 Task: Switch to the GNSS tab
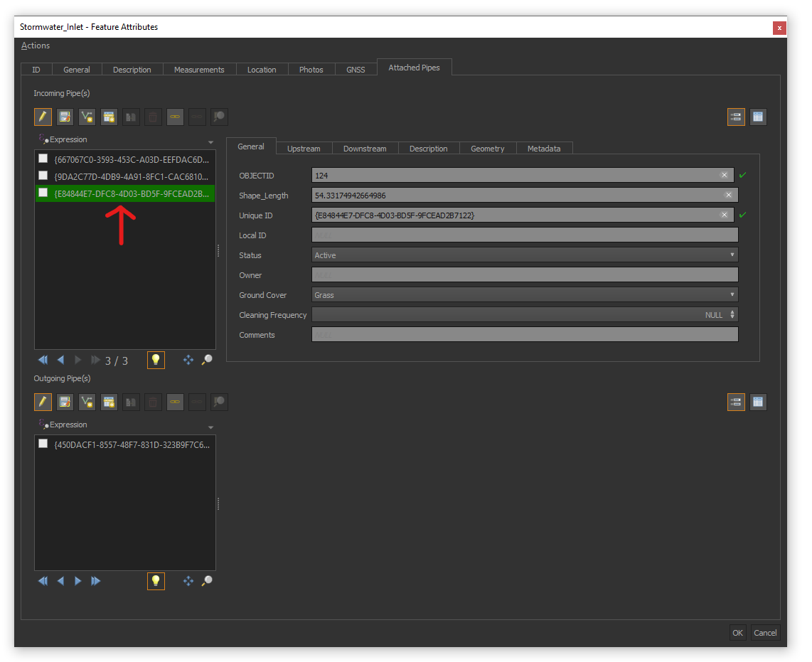tap(356, 70)
